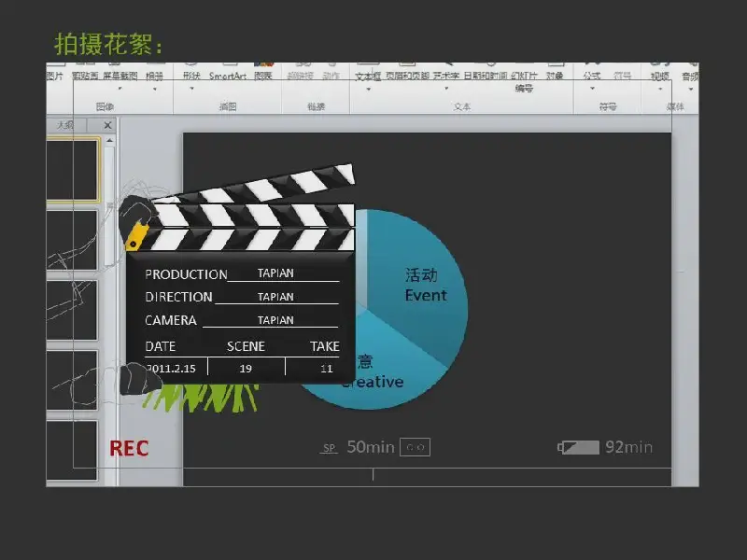Select the third slide thumbnail
Viewport: 747px width, 560px height.
coord(73,310)
